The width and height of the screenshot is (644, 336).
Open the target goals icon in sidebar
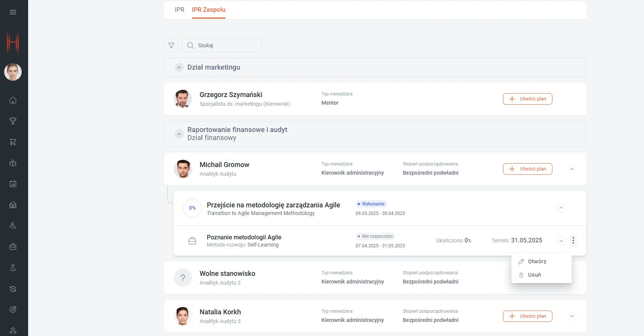tap(13, 309)
